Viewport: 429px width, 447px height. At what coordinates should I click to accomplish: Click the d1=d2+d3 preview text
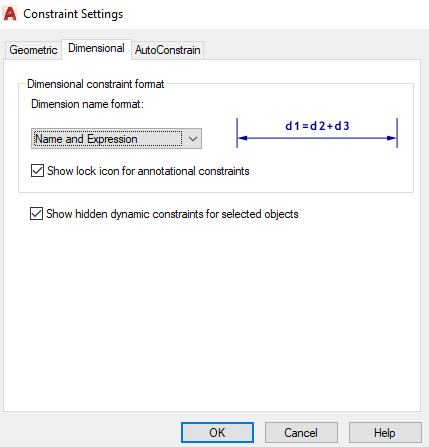[x=317, y=126]
